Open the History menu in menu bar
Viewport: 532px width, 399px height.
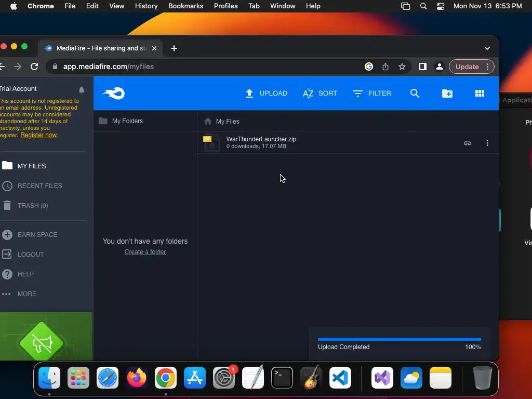(x=146, y=6)
